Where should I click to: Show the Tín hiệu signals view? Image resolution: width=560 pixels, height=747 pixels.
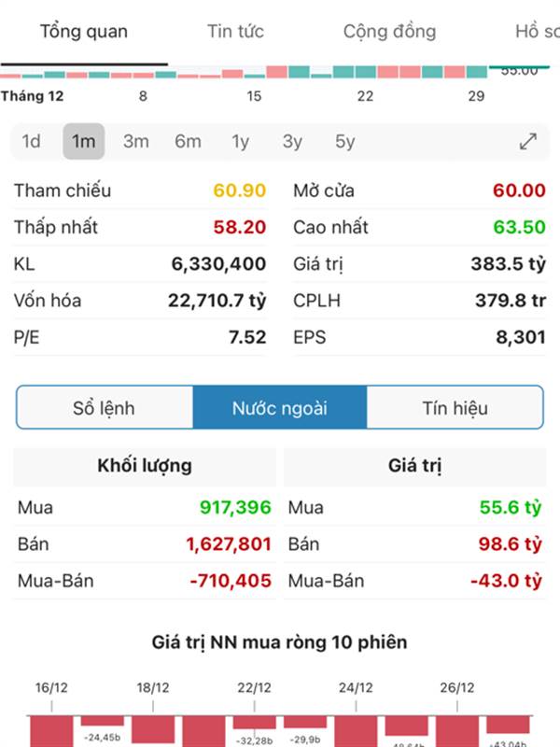tap(455, 408)
